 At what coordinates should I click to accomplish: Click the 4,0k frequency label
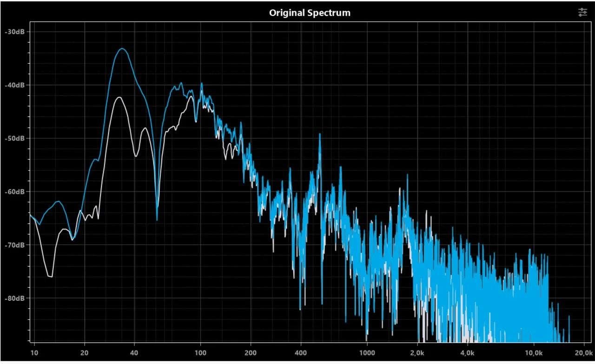467,352
